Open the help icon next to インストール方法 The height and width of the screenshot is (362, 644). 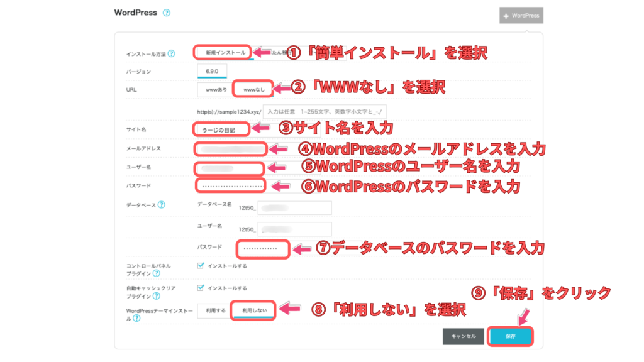[171, 54]
